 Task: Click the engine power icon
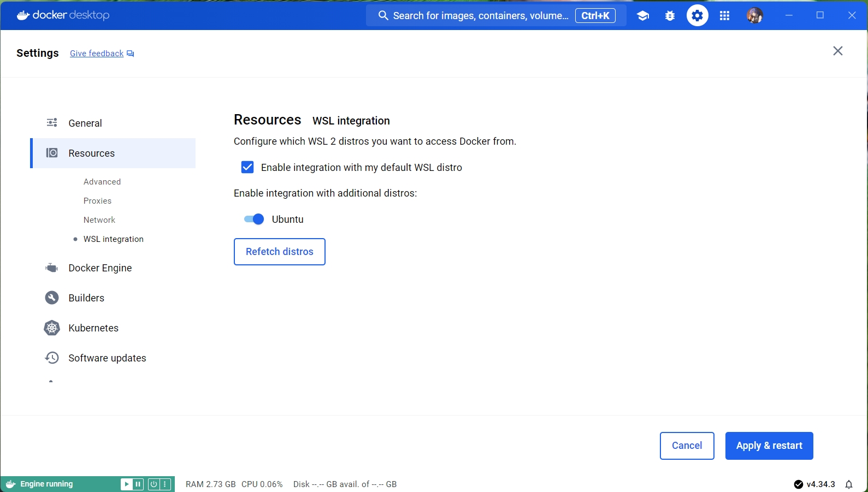(x=153, y=484)
